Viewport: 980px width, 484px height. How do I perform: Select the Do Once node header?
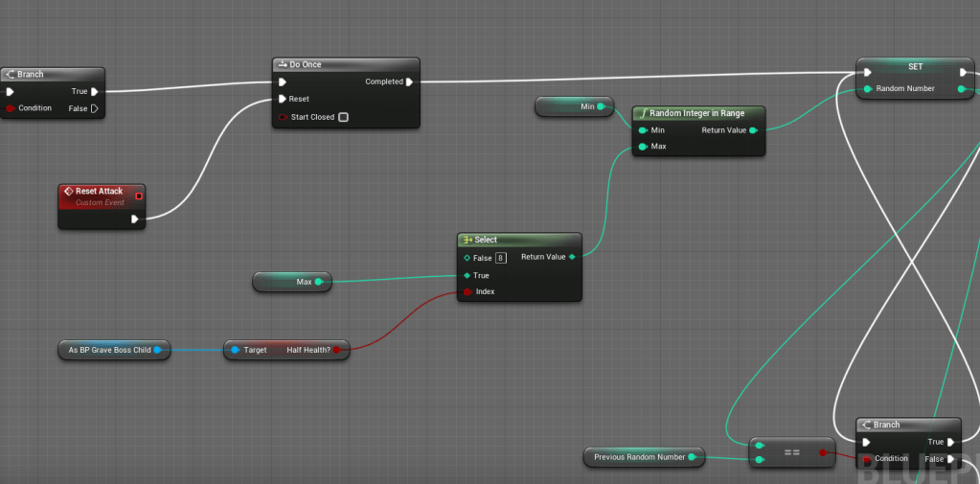(x=345, y=65)
